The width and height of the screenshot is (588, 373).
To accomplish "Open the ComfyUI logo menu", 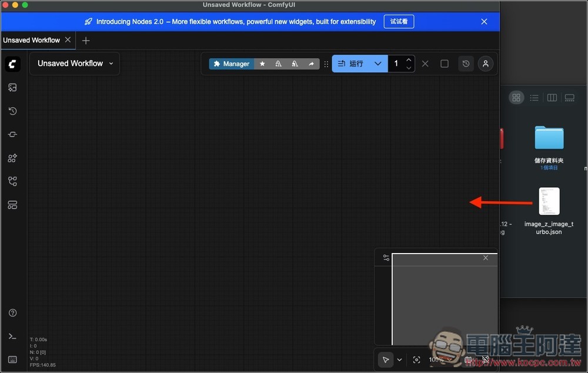I will tap(13, 64).
